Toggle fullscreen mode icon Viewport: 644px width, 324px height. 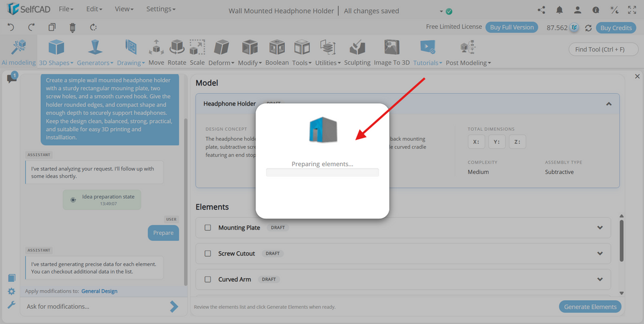point(632,10)
